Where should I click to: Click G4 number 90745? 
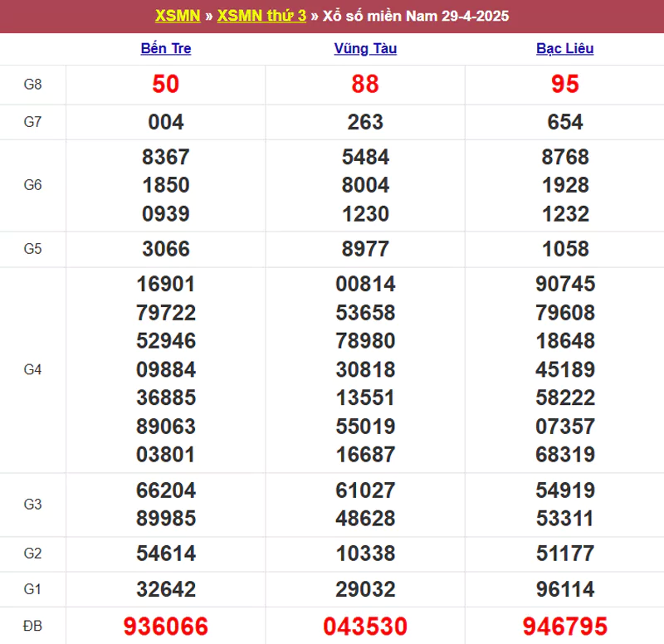click(x=565, y=284)
